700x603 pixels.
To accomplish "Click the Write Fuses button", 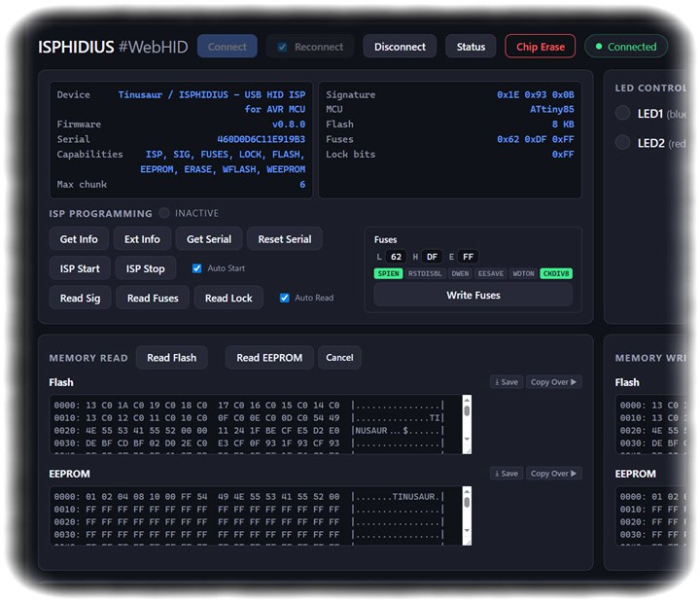I will point(473,296).
